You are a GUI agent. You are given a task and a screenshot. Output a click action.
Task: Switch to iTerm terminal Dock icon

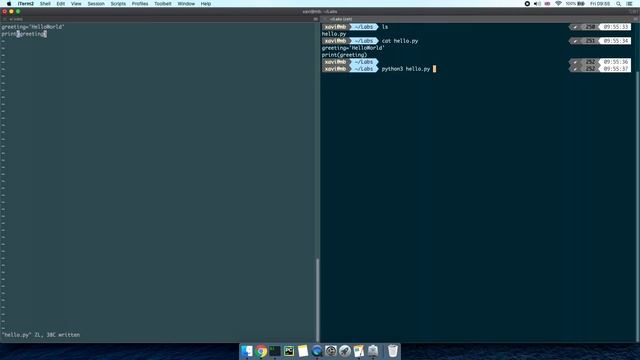275,351
